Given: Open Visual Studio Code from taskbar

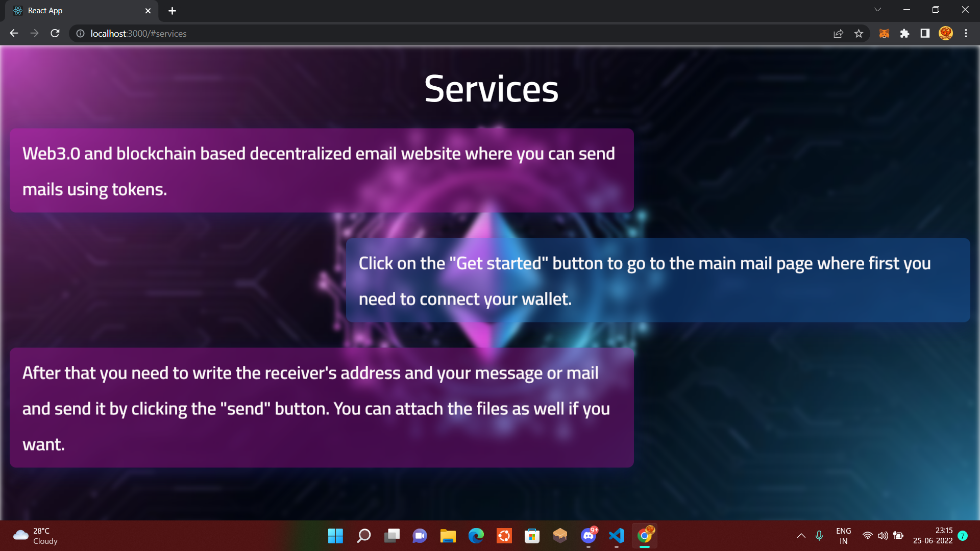Looking at the screenshot, I should point(616,536).
